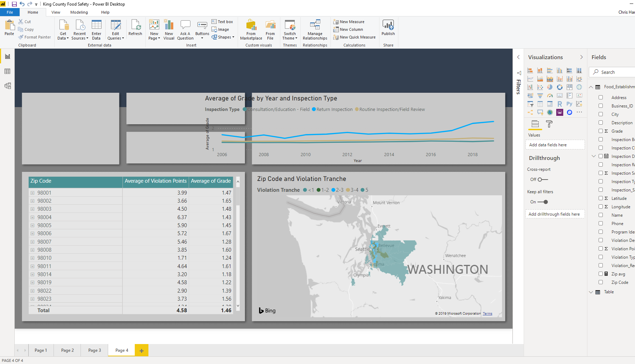The height and width of the screenshot is (364, 635).
Task: Check the Grade field checkbox
Action: point(601,131)
